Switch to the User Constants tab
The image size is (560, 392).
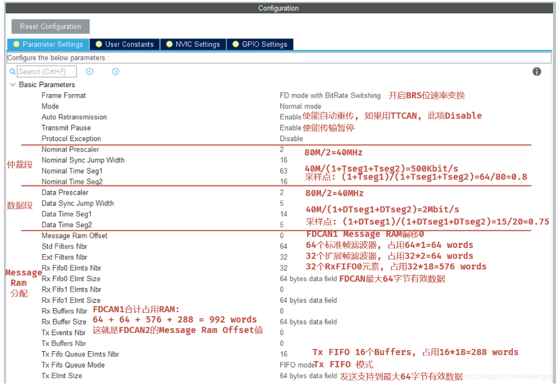pyautogui.click(x=124, y=44)
